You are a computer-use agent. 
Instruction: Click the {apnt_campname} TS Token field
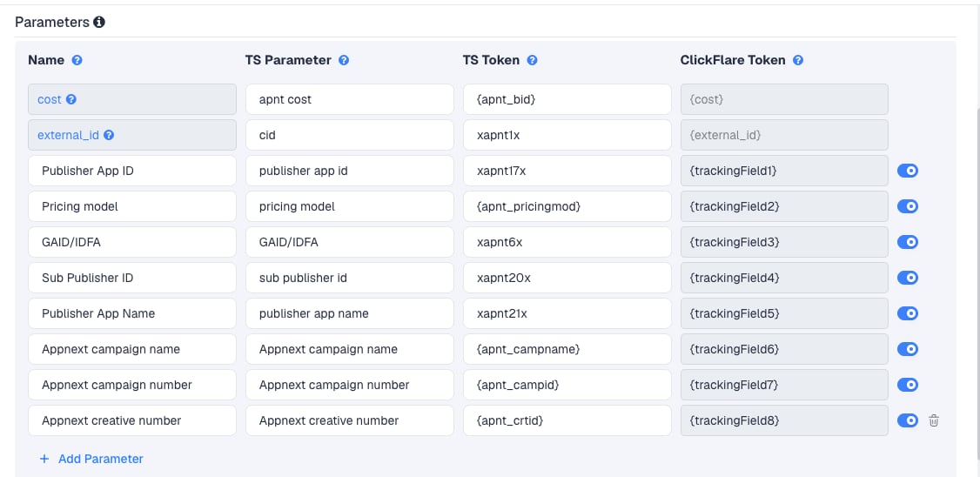point(567,349)
